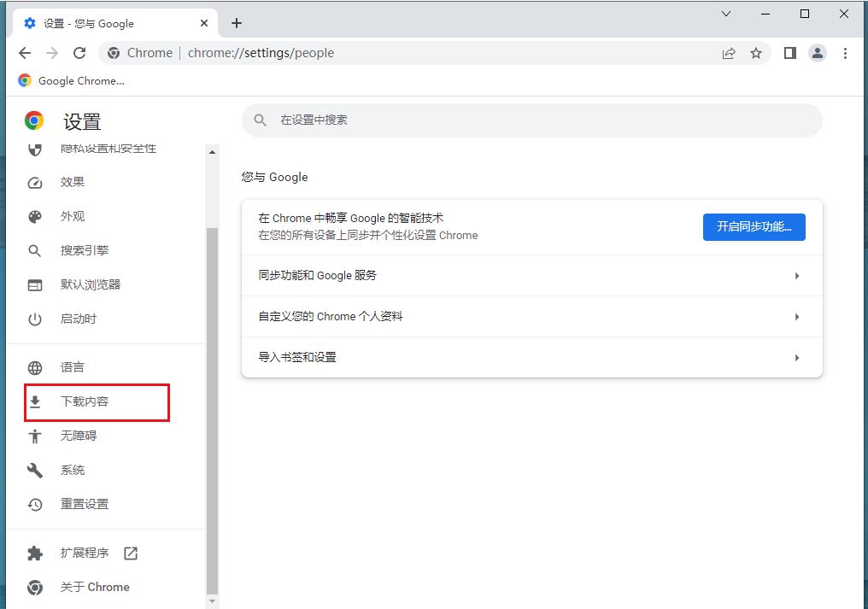
Task: Open 自定义您的 Chrome 个人资料 row
Action: click(x=532, y=317)
